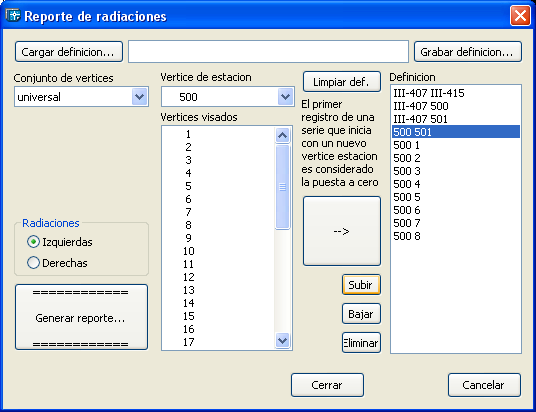The height and width of the screenshot is (412, 536).
Task: Select vertex 3 in Vertices visados
Action: coord(218,160)
